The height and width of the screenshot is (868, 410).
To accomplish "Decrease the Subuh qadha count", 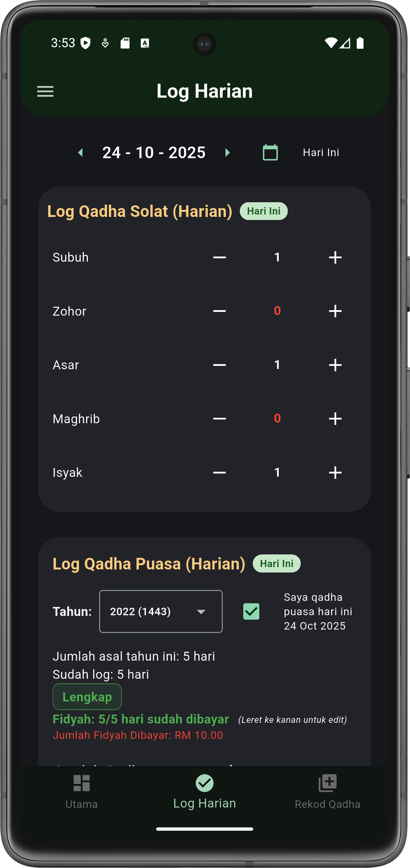I will pos(219,257).
